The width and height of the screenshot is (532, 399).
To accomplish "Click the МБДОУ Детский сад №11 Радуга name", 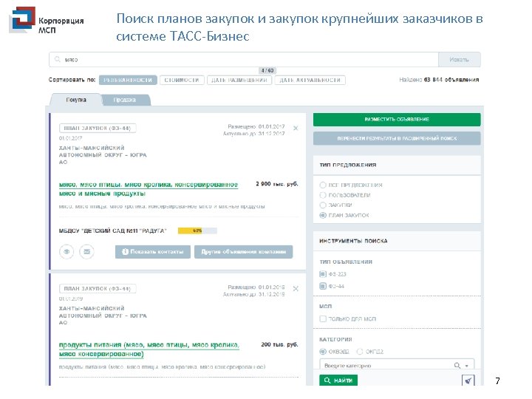I will click(x=112, y=231).
